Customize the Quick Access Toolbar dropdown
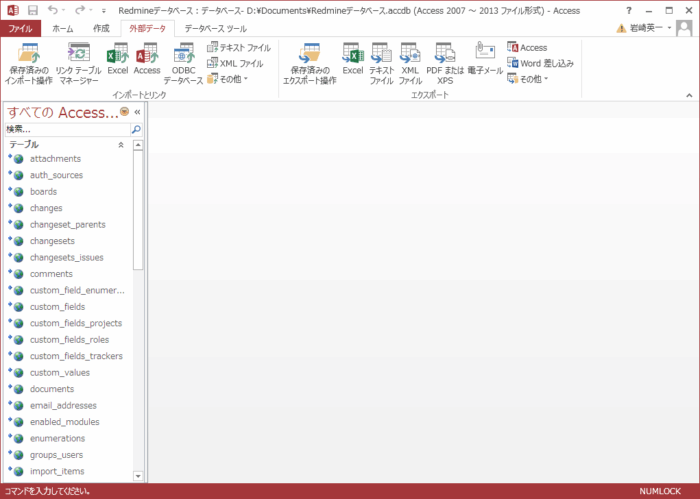The image size is (700, 499). (104, 11)
